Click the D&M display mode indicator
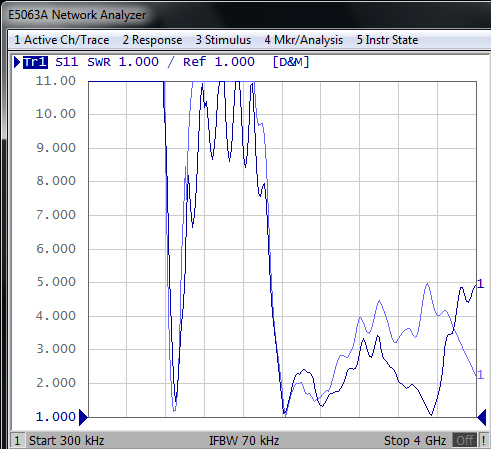491x449 pixels. point(291,62)
